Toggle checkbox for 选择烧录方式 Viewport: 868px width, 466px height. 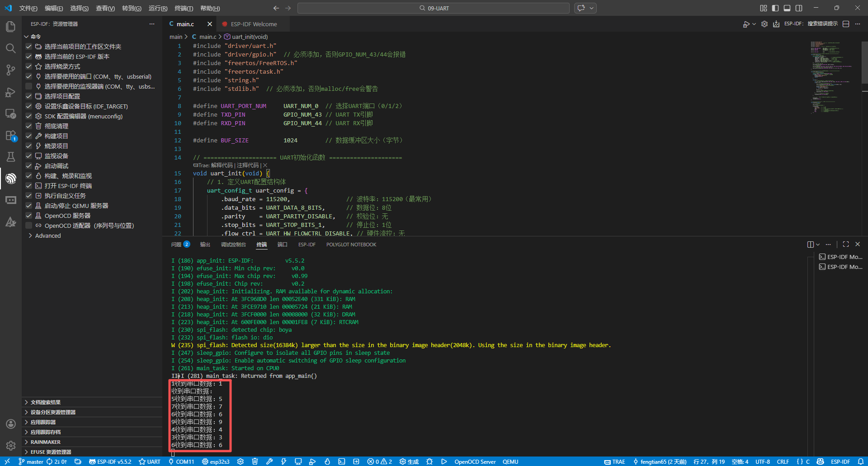[x=29, y=66]
